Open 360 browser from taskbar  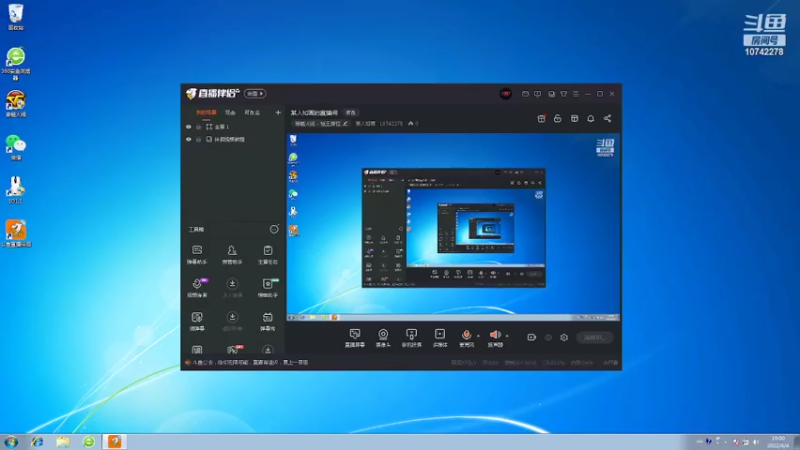(x=89, y=442)
